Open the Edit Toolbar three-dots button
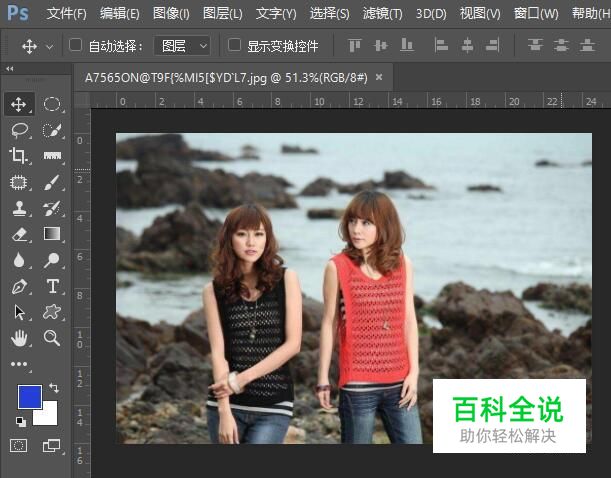Screen dimensions: 611x478 tap(19, 364)
